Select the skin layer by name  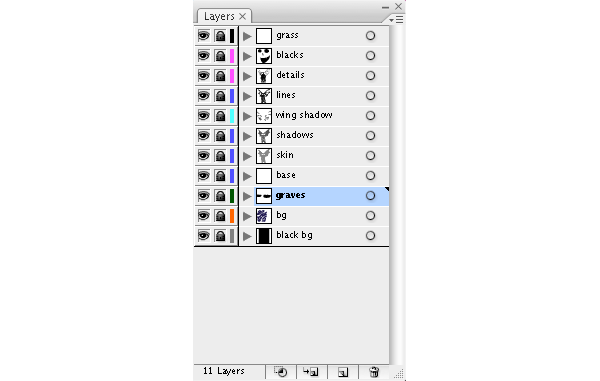[x=285, y=155]
